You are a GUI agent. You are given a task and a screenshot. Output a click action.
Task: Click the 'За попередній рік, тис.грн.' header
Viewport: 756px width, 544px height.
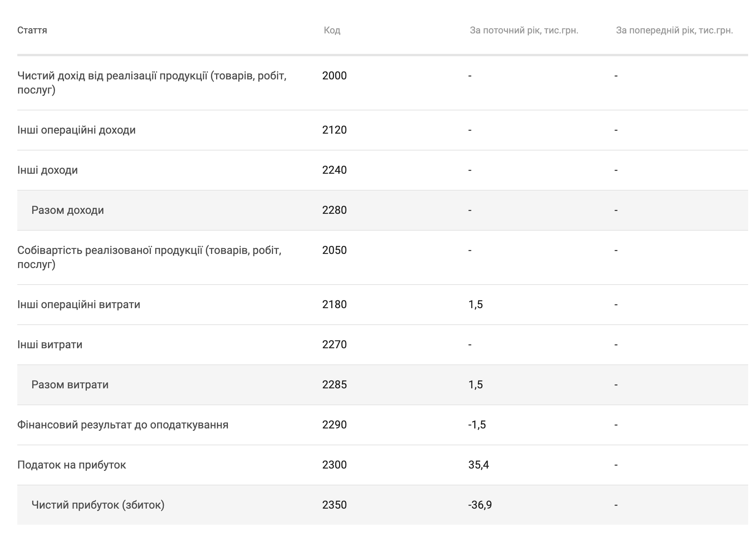tap(675, 30)
